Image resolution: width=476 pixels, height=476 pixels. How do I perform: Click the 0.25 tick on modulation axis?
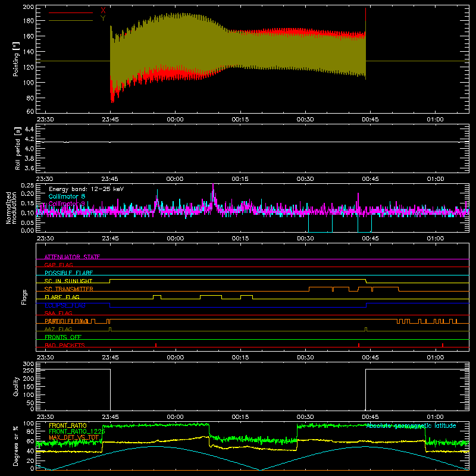point(28,186)
